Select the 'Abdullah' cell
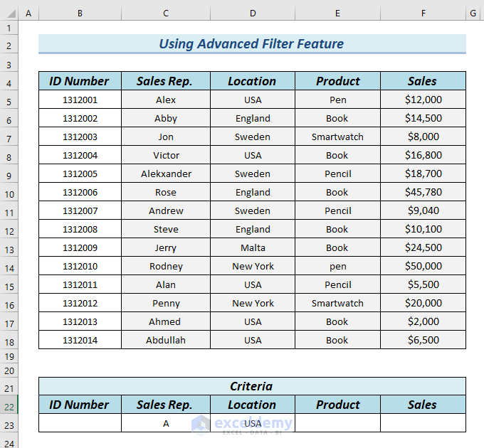This screenshot has width=484, height=448. [166, 340]
